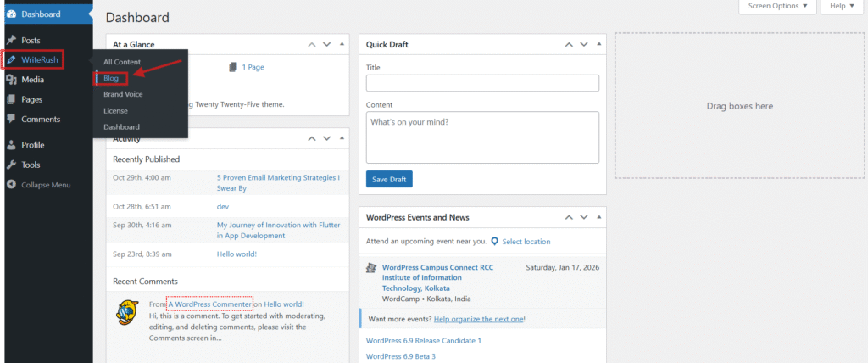
Task: Click the Tools wrench icon
Action: [x=11, y=165]
